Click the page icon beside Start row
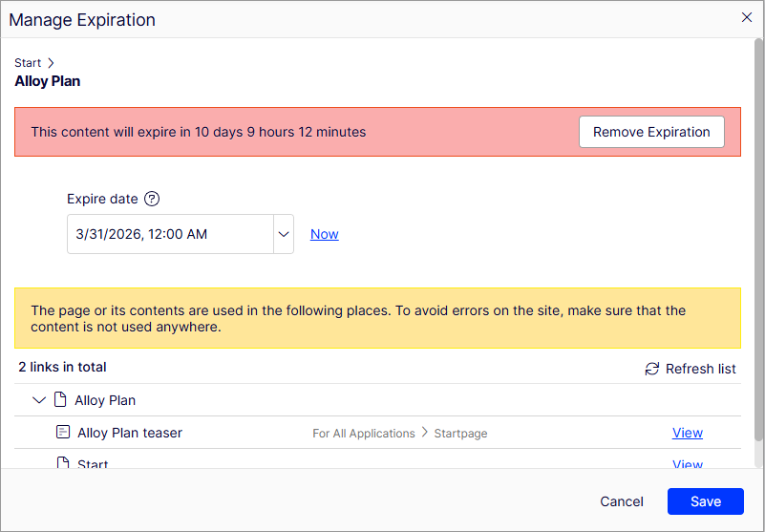This screenshot has height=532, width=765. click(x=63, y=462)
